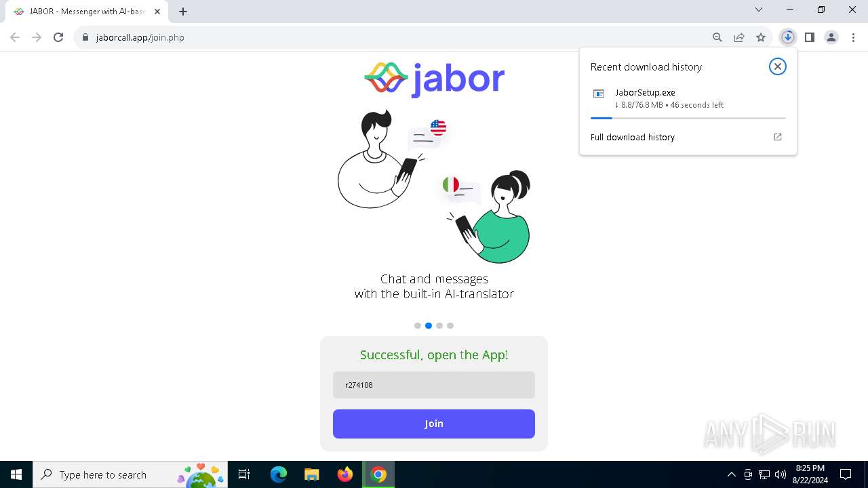Screen dimensions: 868x488
Task: Open Windows Start menu
Action: (16, 474)
